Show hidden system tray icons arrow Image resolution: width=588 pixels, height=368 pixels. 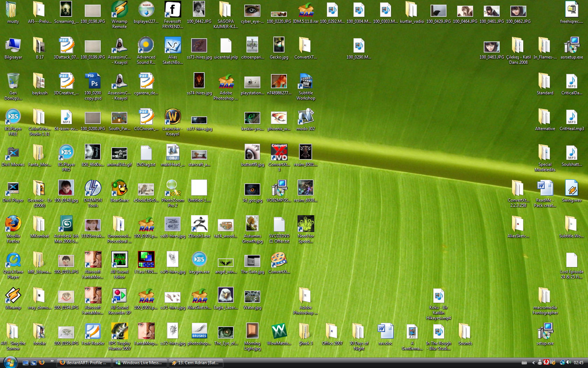click(533, 363)
